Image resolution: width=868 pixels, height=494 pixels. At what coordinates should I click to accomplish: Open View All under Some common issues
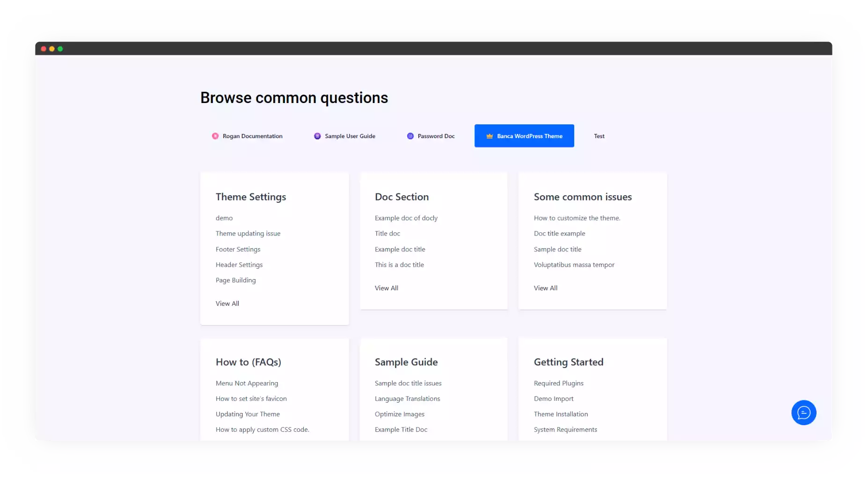point(545,288)
